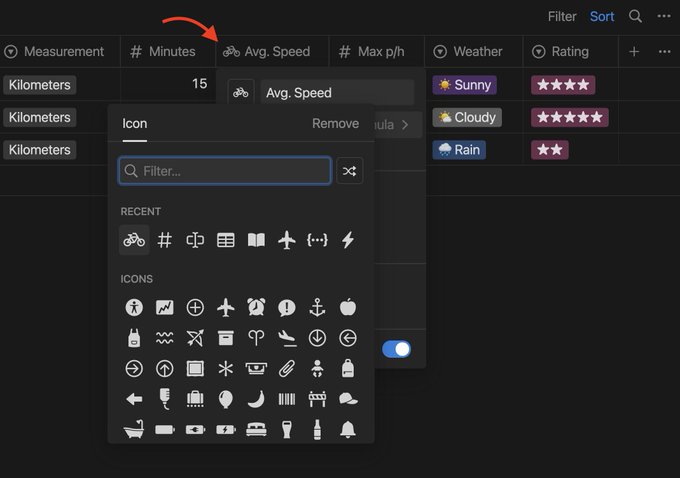This screenshot has width=680, height=478.
Task: Open the Avg. Speed column header
Action: click(272, 52)
